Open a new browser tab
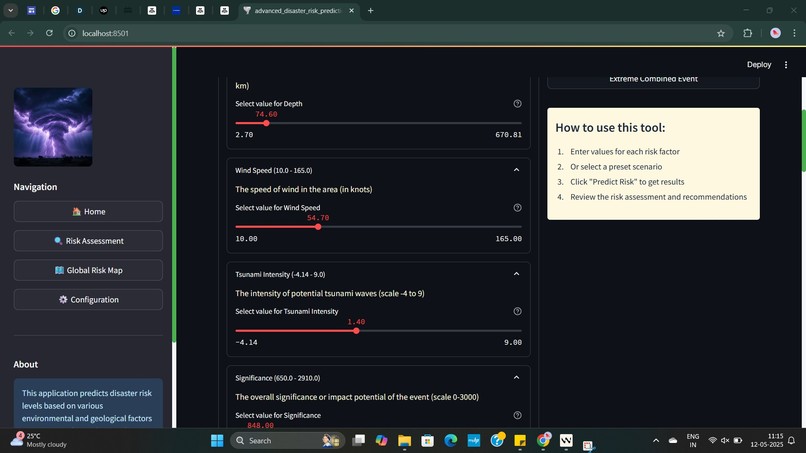This screenshot has width=806, height=453. (370, 10)
